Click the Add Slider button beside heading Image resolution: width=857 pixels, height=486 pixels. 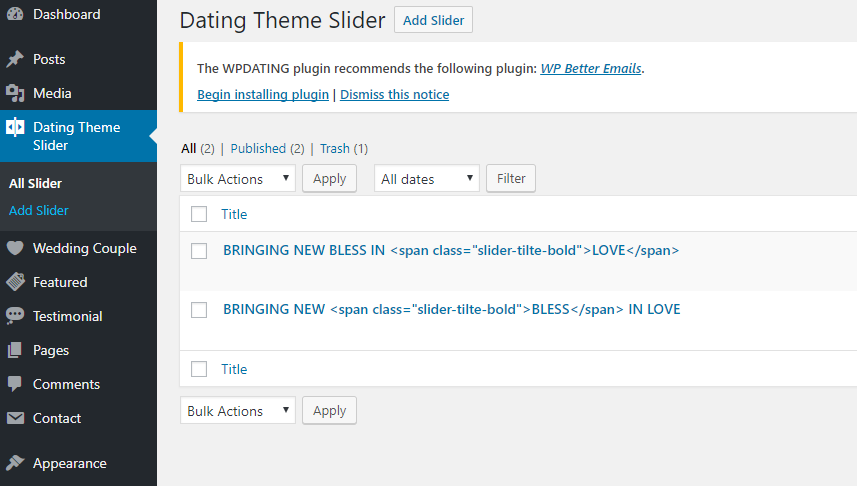tap(433, 20)
